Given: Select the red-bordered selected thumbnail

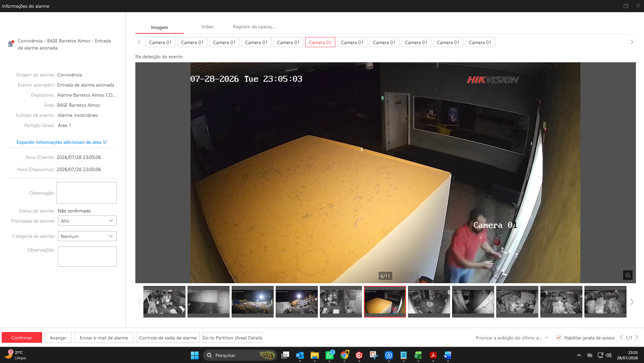Looking at the screenshot, I should coord(385,302).
